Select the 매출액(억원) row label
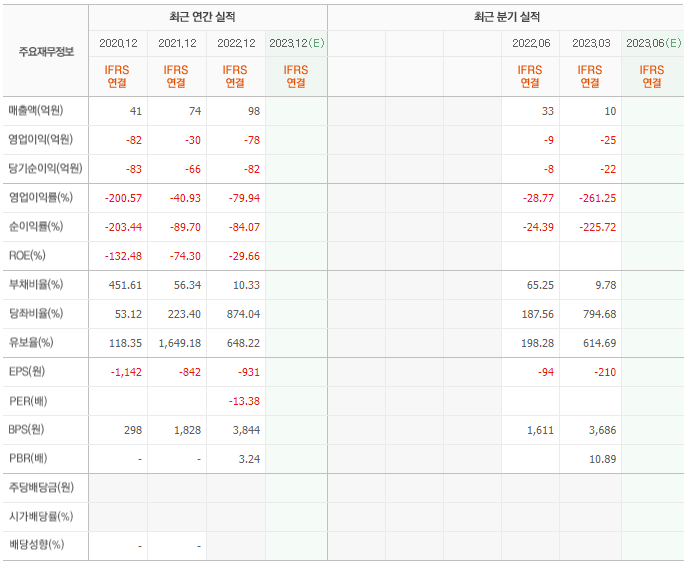The image size is (690, 564). [x=36, y=110]
